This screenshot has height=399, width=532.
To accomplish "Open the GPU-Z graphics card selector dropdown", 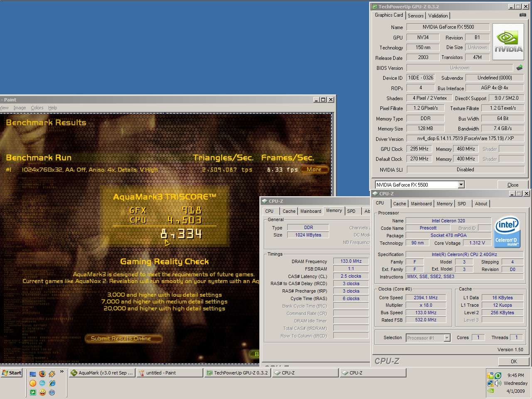I will tap(461, 185).
